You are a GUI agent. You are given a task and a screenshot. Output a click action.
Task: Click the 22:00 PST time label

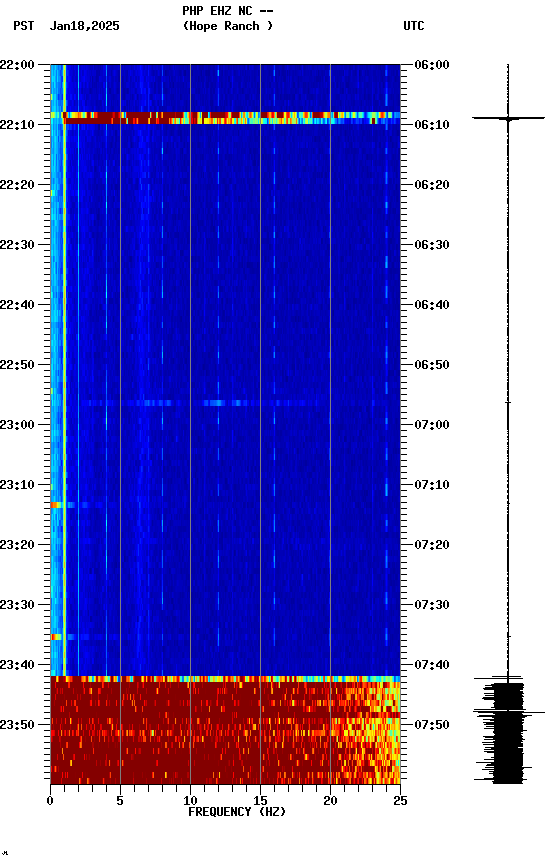tap(17, 65)
